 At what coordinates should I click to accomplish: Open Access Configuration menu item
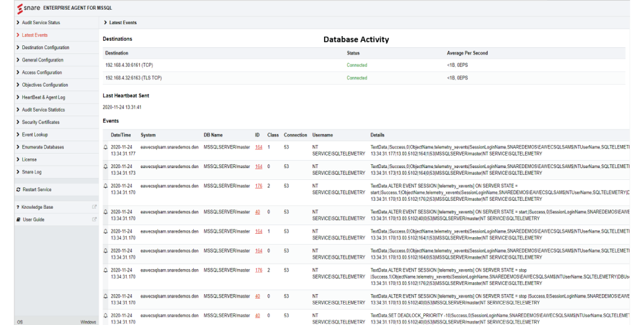click(x=42, y=72)
